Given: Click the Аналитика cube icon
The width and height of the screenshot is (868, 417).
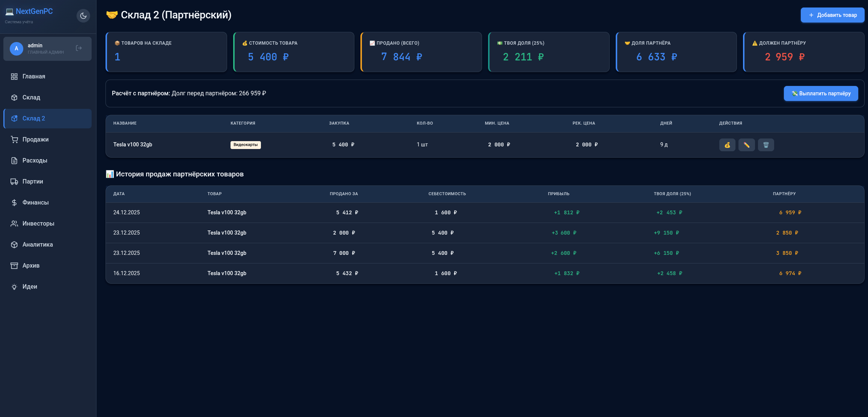Looking at the screenshot, I should (14, 245).
